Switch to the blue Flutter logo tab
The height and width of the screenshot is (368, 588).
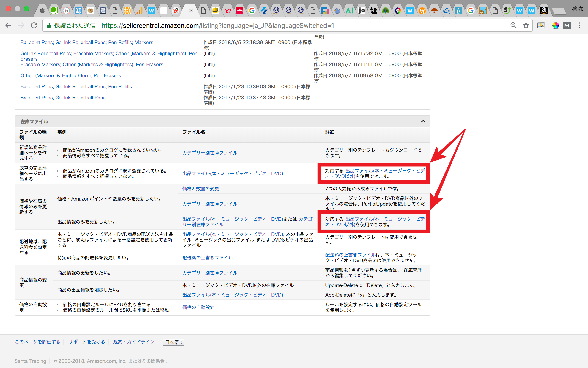click(x=264, y=11)
